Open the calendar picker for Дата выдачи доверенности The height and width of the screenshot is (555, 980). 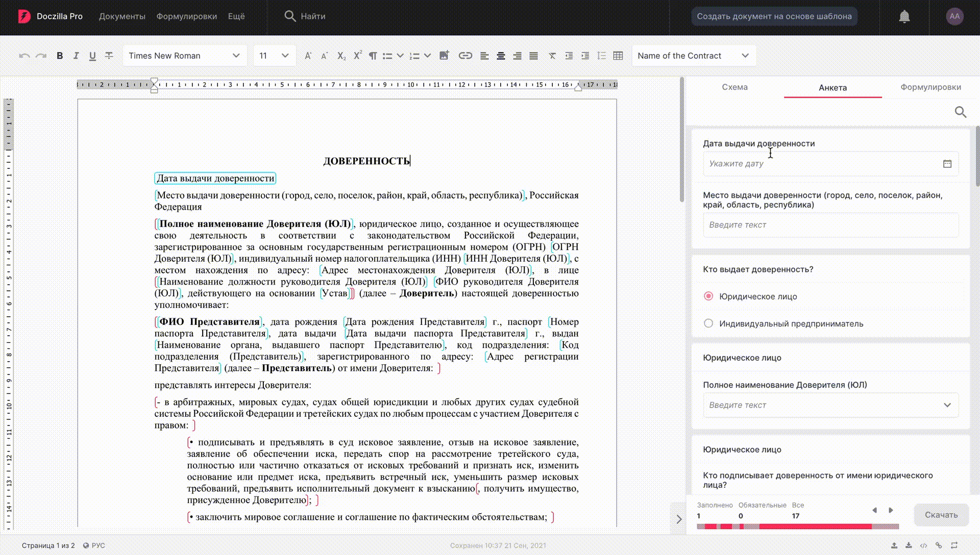pyautogui.click(x=947, y=164)
